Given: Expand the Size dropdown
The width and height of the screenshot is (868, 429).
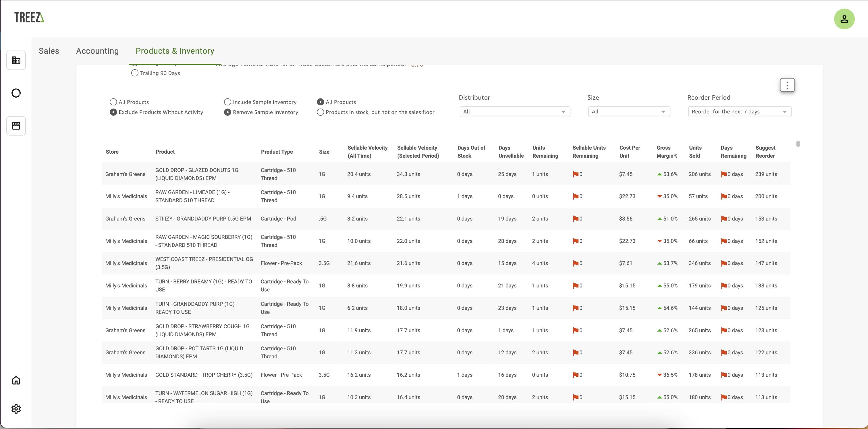Looking at the screenshot, I should coord(629,112).
